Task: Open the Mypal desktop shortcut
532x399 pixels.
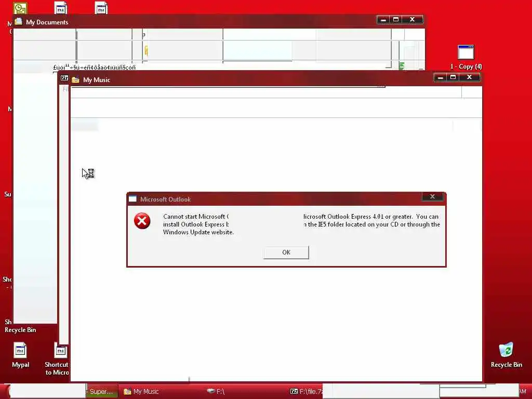Action: [x=20, y=355]
